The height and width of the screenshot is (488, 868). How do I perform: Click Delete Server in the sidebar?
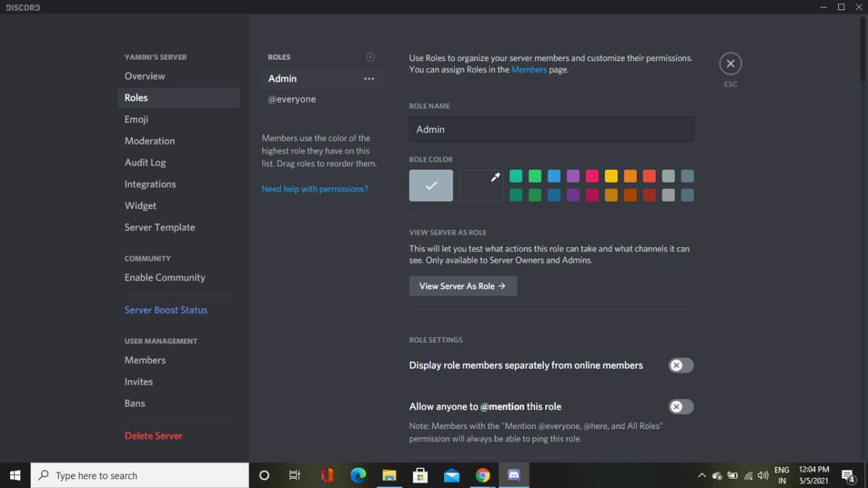tap(153, 435)
